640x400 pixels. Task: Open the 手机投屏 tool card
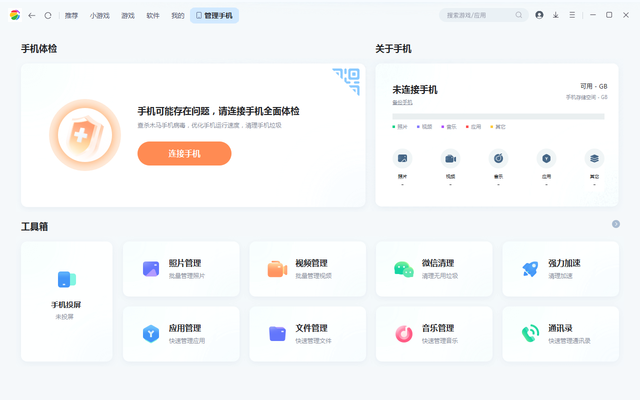tap(67, 301)
